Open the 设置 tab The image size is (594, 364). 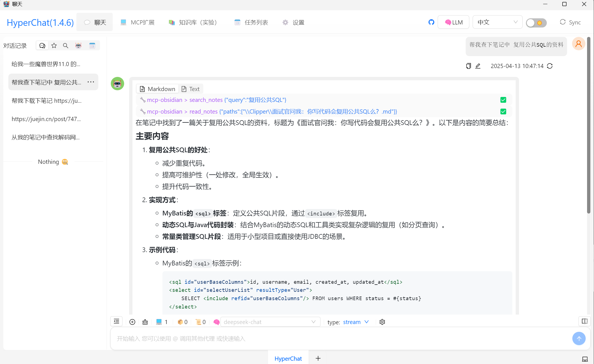pos(294,22)
